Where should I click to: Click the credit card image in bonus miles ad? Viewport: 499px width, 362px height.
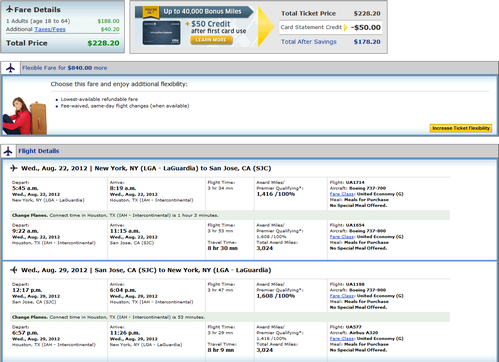pos(162,33)
